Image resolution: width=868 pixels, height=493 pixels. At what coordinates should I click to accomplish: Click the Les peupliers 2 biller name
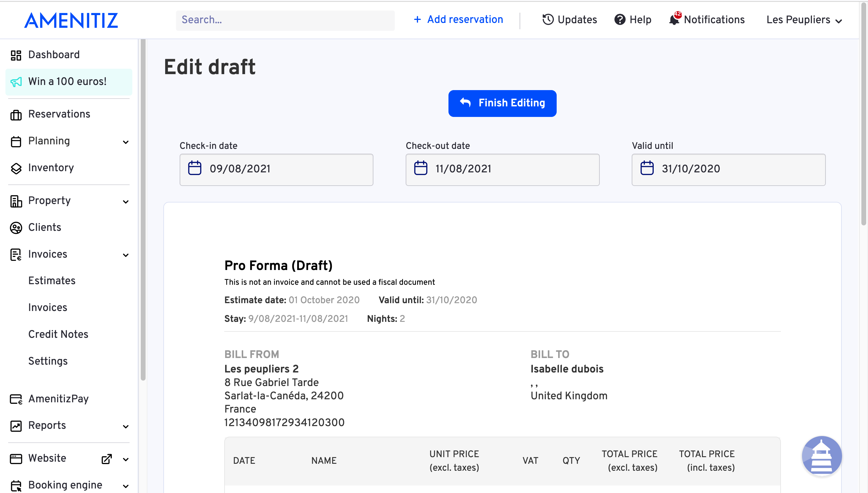tap(261, 369)
